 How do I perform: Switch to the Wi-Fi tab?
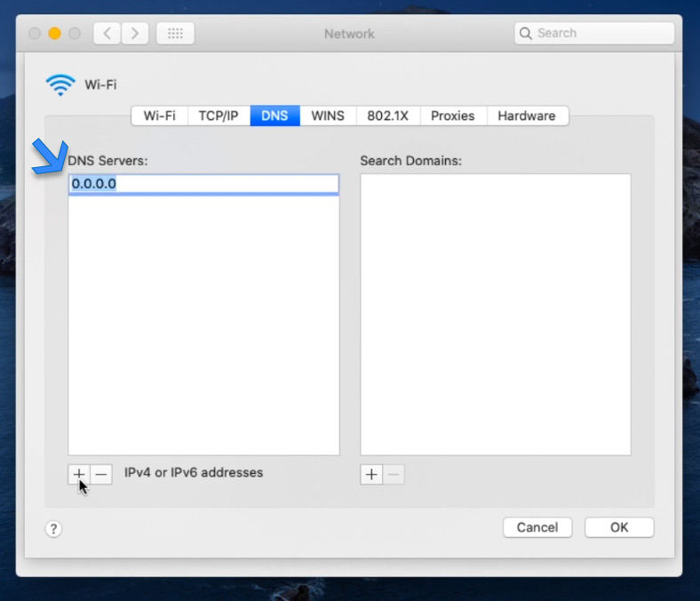[159, 116]
